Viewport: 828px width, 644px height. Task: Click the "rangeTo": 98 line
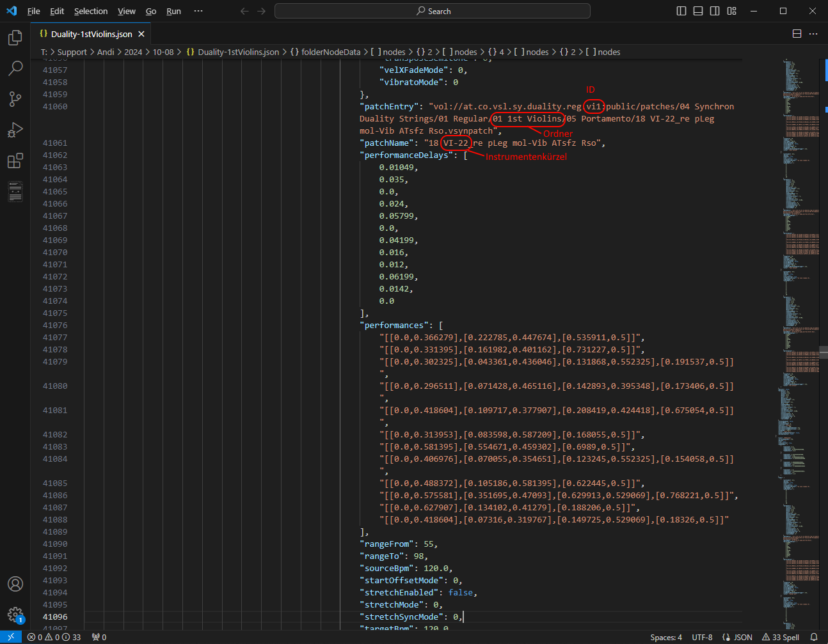click(394, 556)
